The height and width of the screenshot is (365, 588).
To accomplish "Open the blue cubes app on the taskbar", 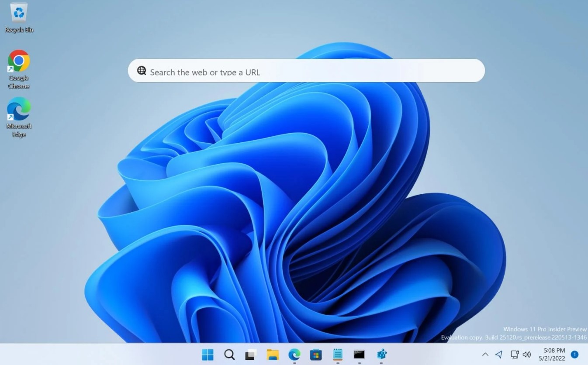I will click(x=381, y=355).
